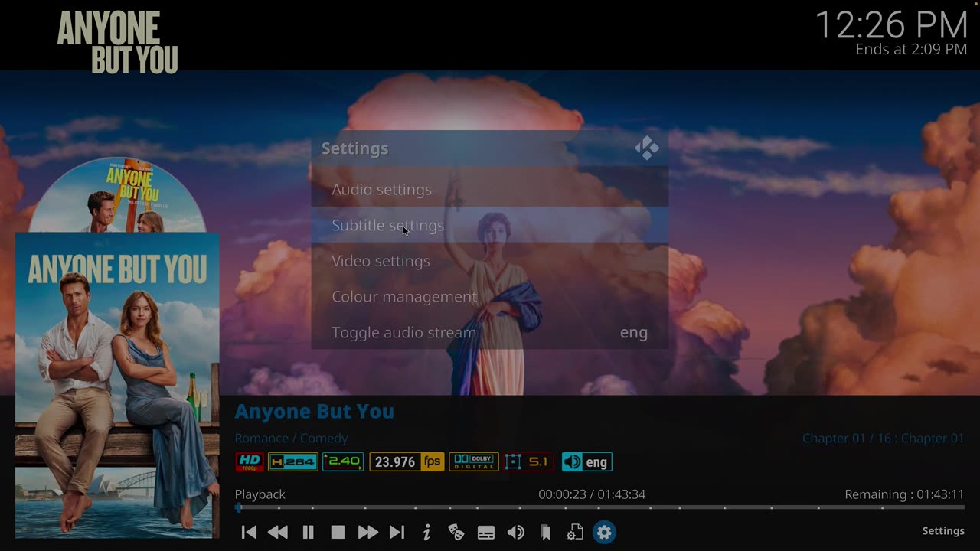980x551 pixels.
Task: Click the blue Anyone But You title
Action: [x=315, y=411]
